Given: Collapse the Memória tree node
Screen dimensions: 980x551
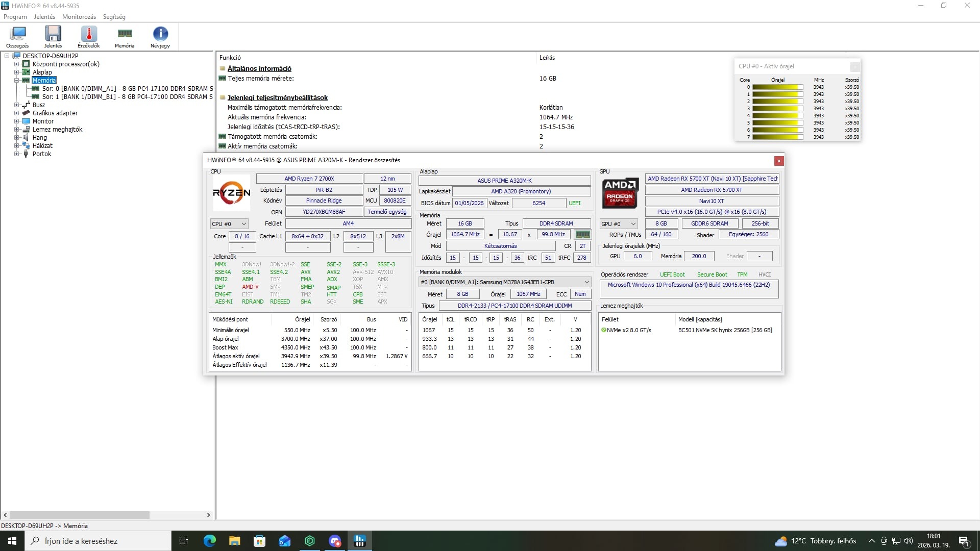Looking at the screenshot, I should pos(16,81).
